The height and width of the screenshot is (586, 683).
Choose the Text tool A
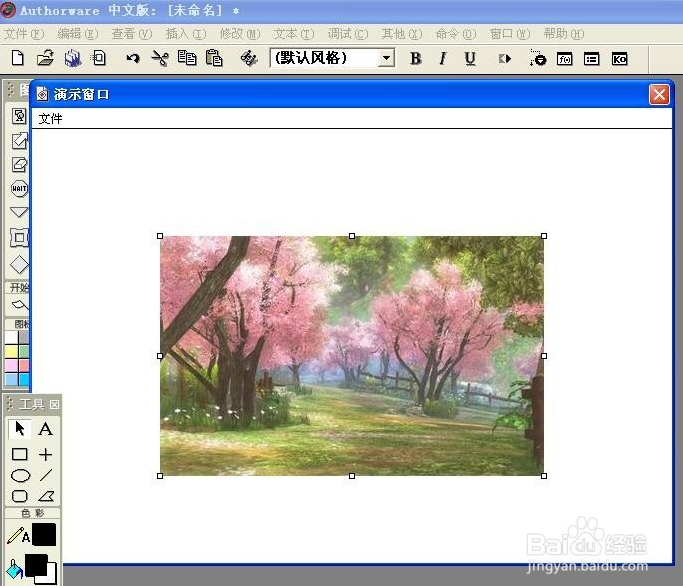[x=45, y=429]
